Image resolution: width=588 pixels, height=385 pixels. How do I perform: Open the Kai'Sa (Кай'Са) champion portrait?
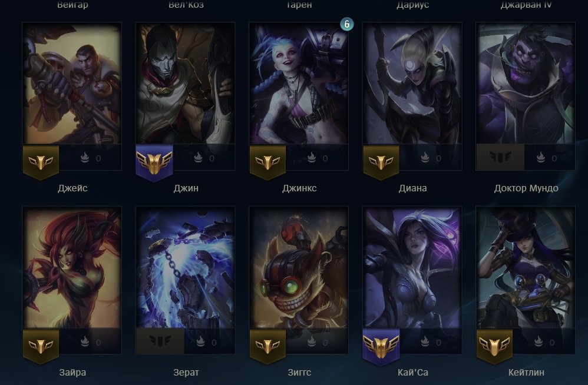tap(412, 267)
